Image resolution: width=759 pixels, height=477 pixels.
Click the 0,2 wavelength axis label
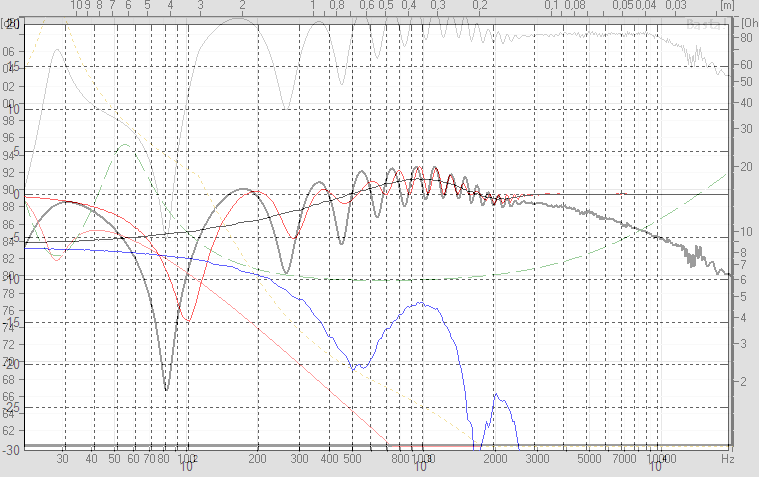(x=480, y=5)
